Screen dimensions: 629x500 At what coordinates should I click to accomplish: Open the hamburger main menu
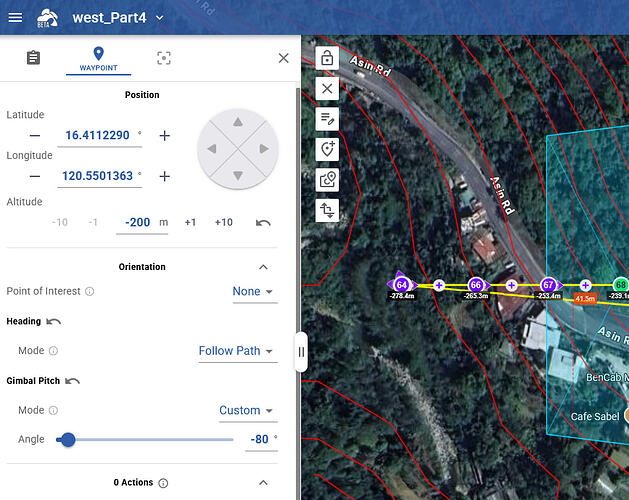[15, 18]
